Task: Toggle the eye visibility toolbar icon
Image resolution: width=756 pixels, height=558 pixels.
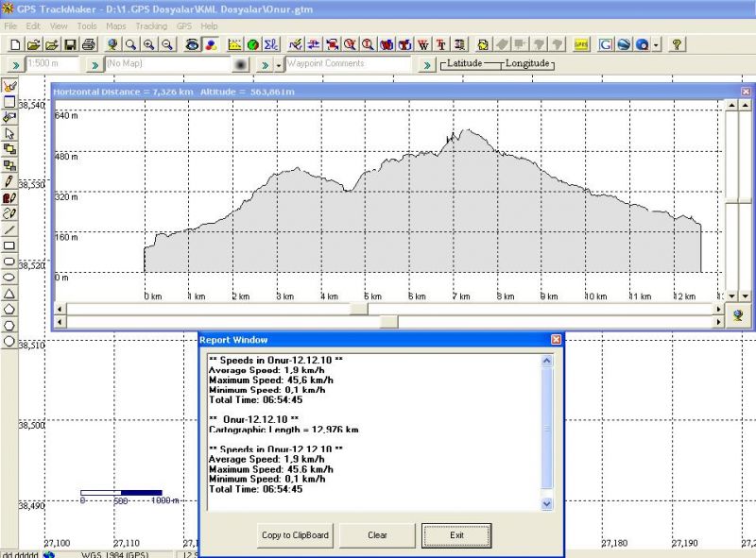Action: coord(191,44)
